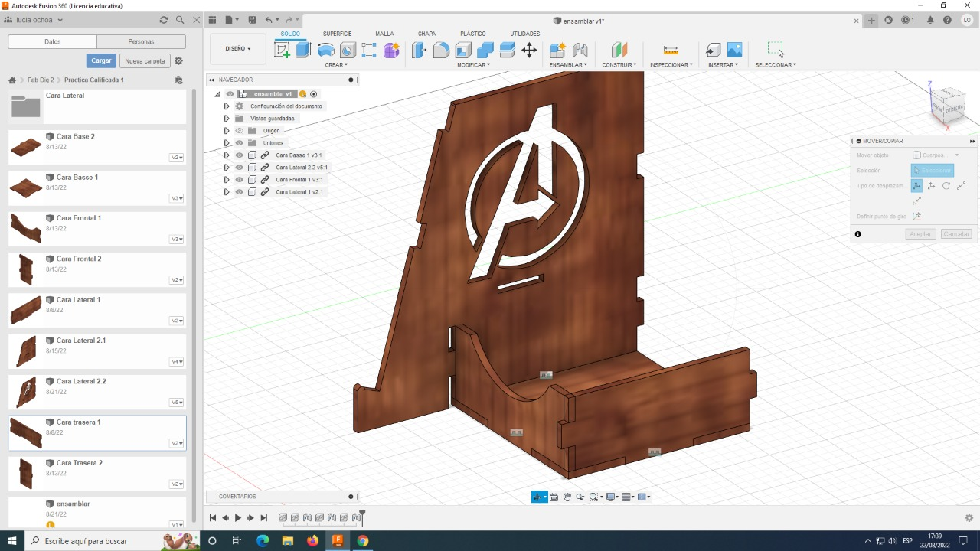
Task: Toggle visibility of ensamblar v1 root
Action: click(230, 94)
